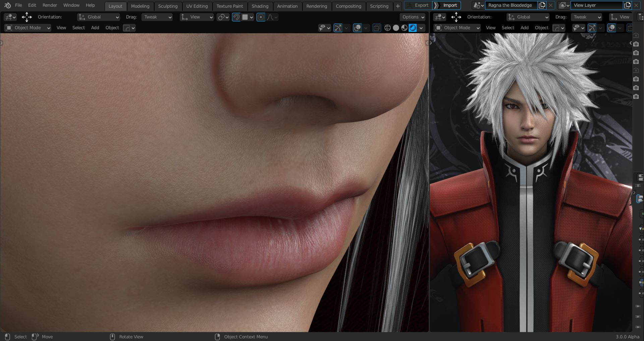This screenshot has width=644, height=341.
Task: Open File menu
Action: pyautogui.click(x=18, y=5)
